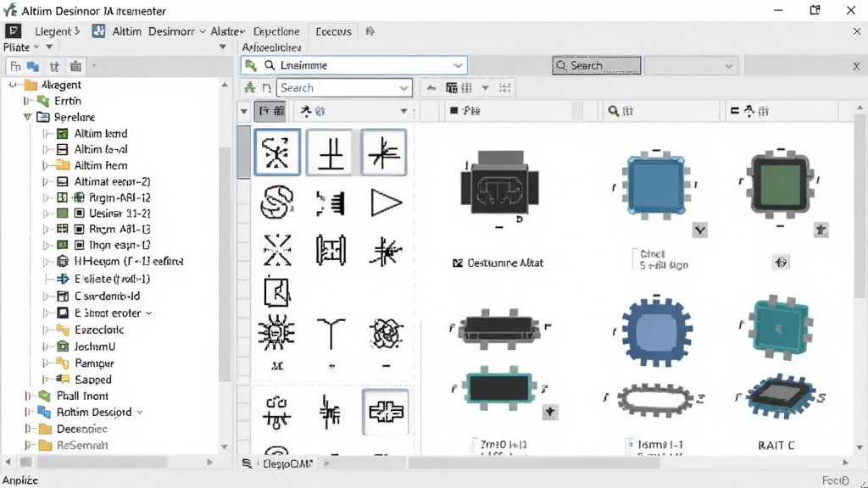This screenshot has height=488, width=868.
Task: Select the triangle buffer symbol
Action: [x=386, y=202]
